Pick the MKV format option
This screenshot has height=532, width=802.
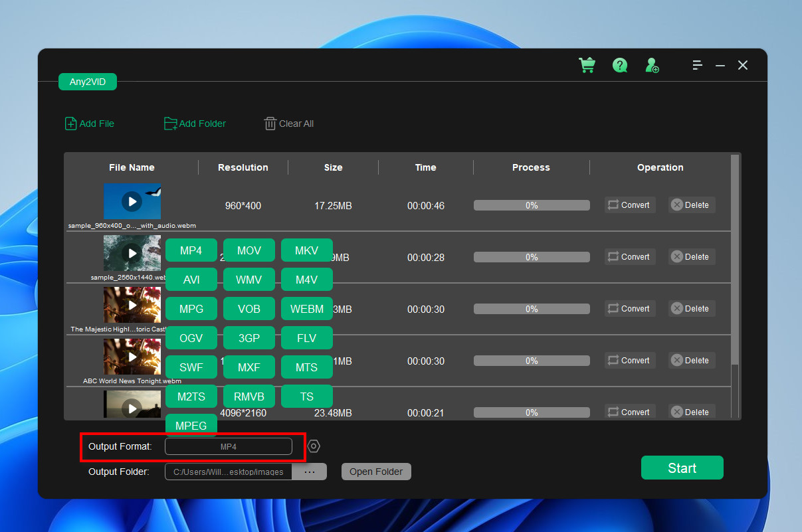point(306,250)
